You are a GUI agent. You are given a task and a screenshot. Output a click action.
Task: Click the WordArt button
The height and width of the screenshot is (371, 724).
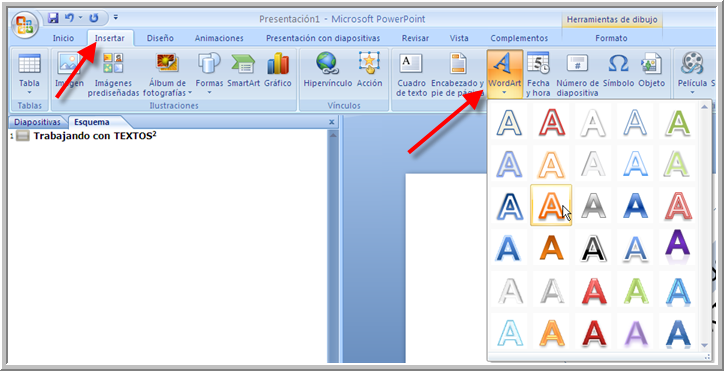click(505, 74)
